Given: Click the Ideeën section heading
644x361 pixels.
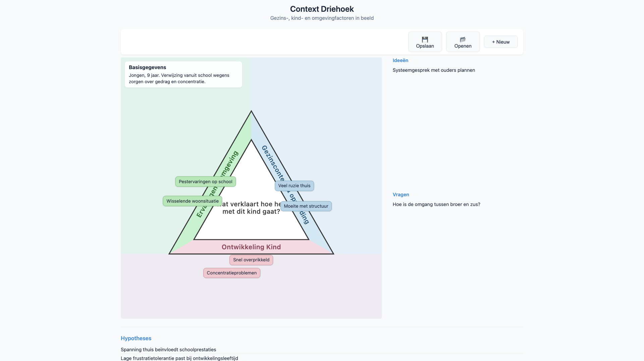Looking at the screenshot, I should [400, 60].
